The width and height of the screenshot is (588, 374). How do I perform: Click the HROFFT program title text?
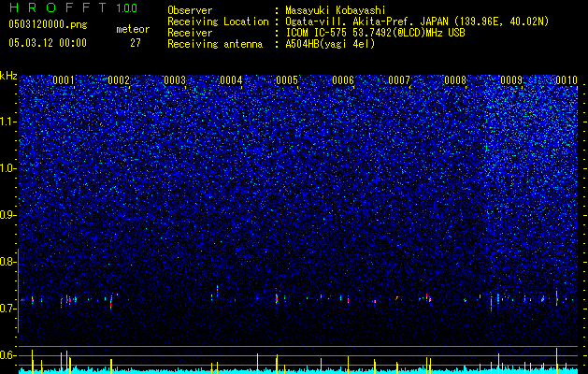coord(58,7)
